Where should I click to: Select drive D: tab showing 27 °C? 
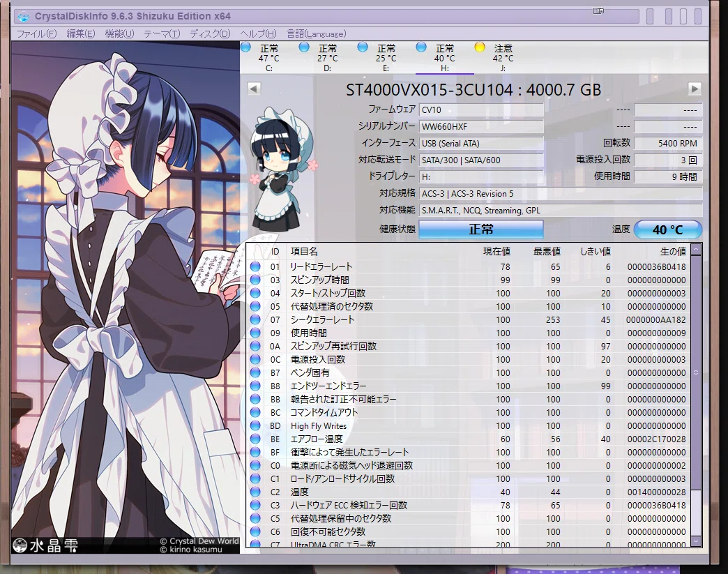click(x=327, y=58)
